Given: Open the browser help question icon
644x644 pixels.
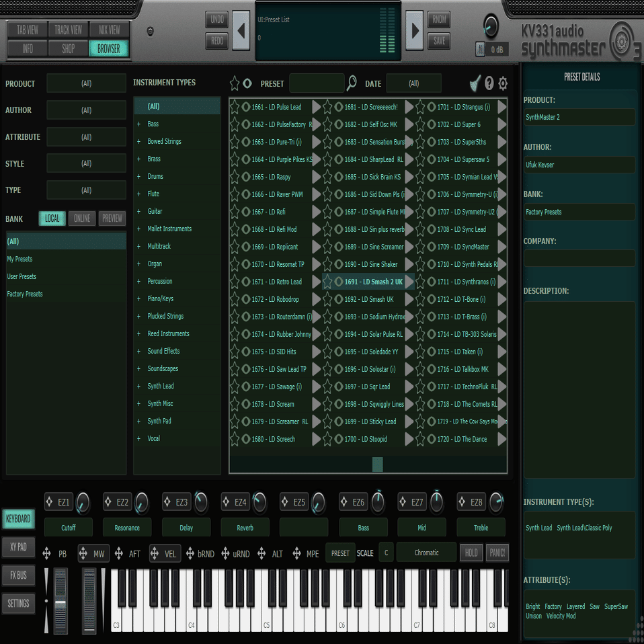Looking at the screenshot, I should coord(489,83).
